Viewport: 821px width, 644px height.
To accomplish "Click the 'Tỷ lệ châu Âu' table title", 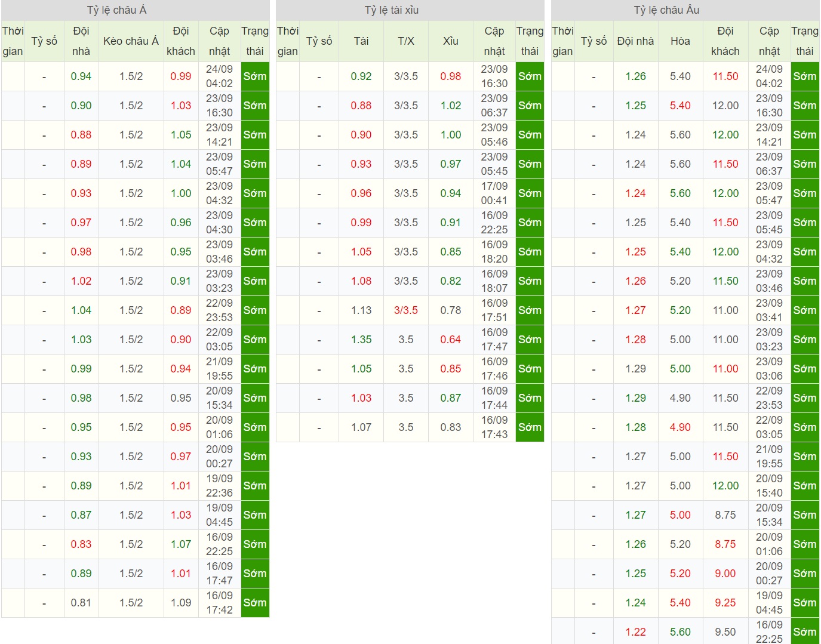I will (x=666, y=10).
